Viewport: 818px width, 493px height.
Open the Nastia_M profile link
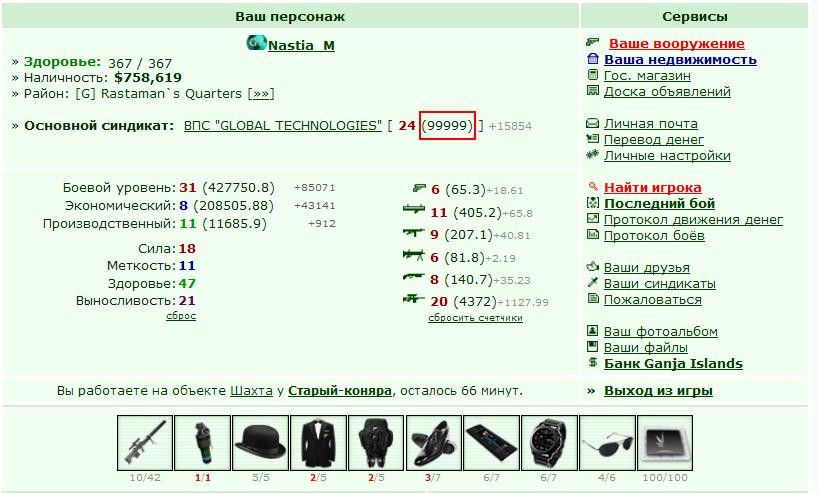point(301,45)
